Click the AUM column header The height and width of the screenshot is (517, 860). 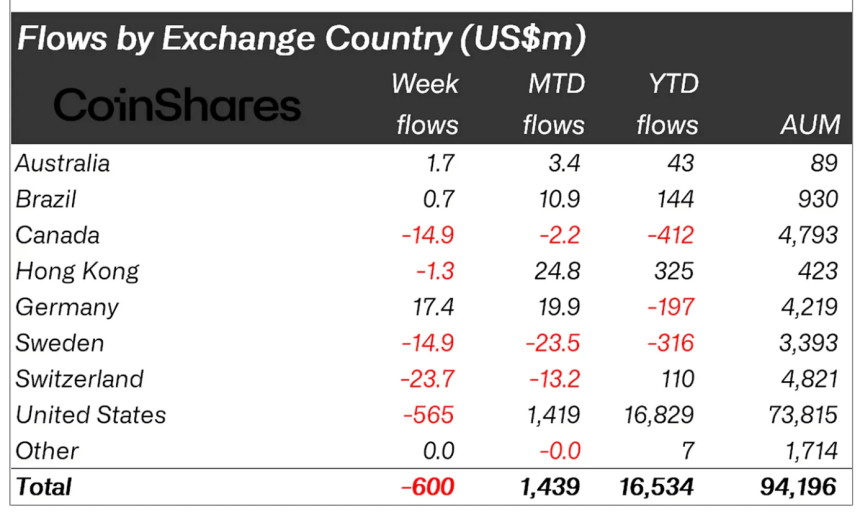tap(808, 125)
